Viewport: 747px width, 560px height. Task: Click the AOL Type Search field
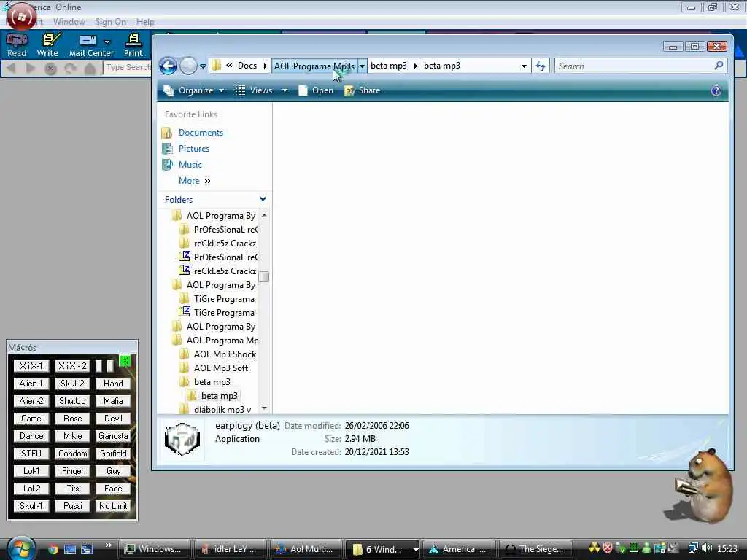point(127,68)
